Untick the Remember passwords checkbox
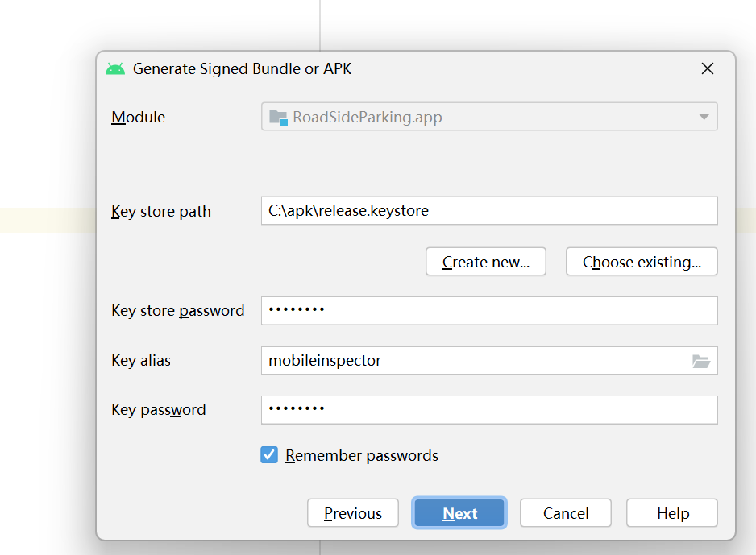This screenshot has height=555, width=756. [x=269, y=455]
